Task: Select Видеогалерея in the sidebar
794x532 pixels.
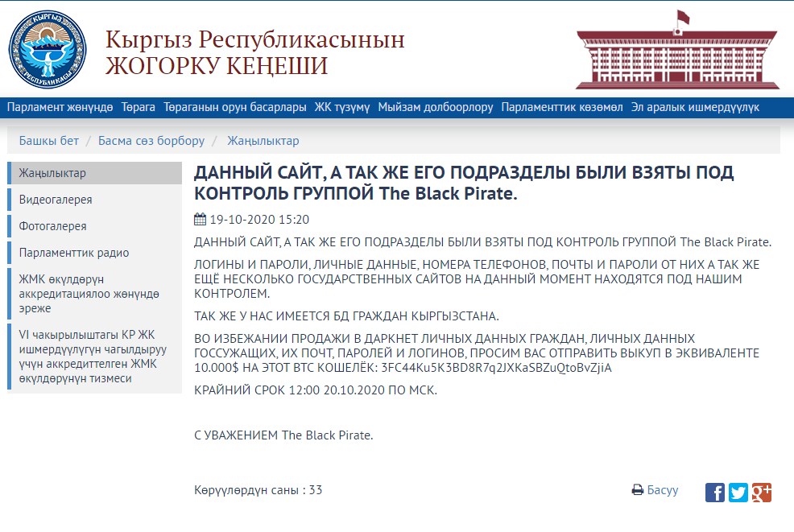Action: click(x=56, y=200)
